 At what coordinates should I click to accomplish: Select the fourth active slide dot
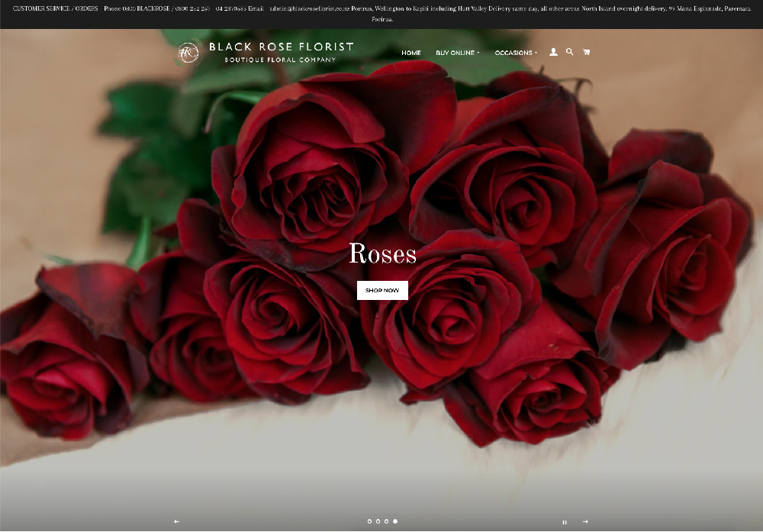(x=394, y=521)
